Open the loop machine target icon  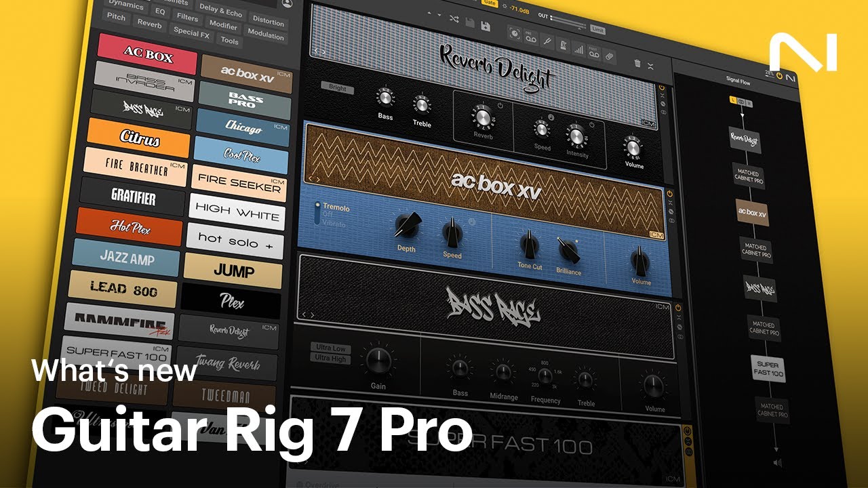(515, 34)
